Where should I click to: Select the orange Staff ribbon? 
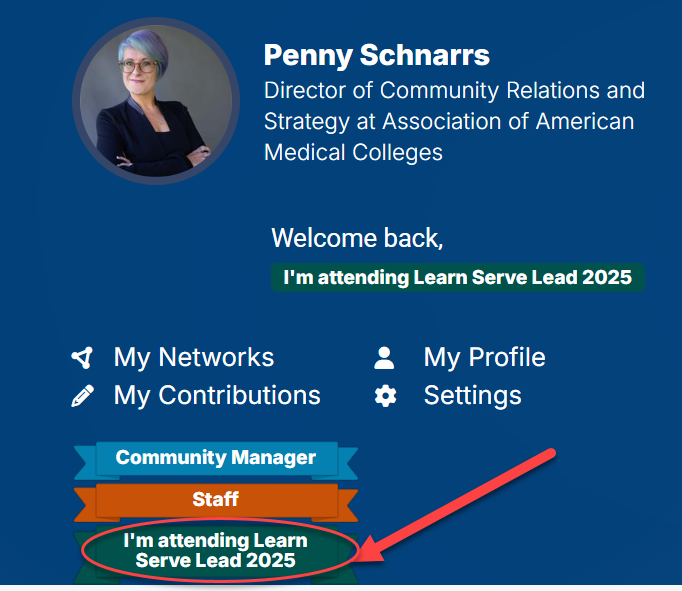coord(216,499)
